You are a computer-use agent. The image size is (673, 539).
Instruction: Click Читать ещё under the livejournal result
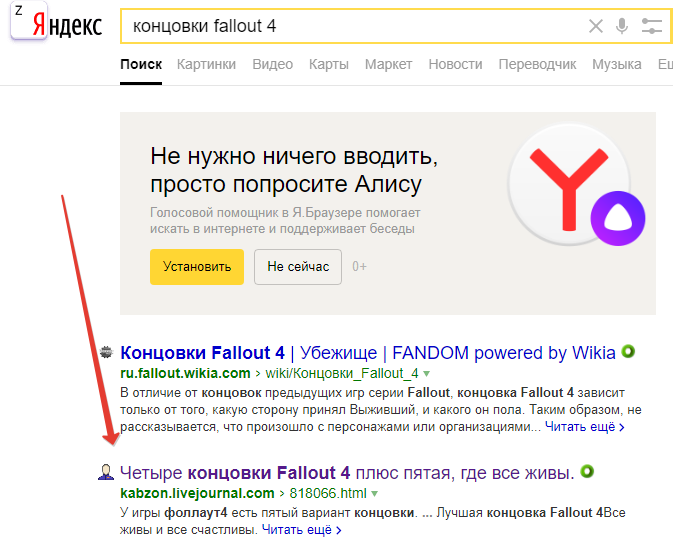pos(302,530)
